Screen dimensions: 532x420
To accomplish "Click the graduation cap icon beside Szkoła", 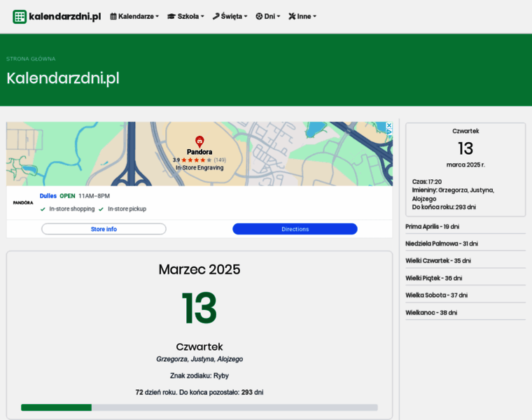I will point(171,16).
